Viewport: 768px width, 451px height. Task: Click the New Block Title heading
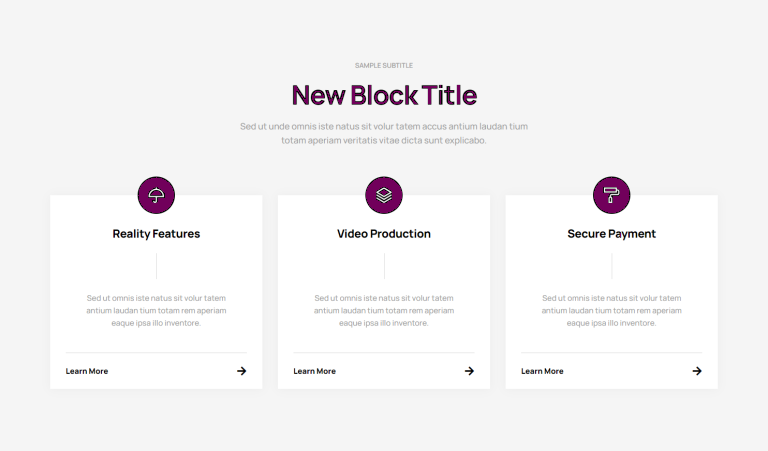pyautogui.click(x=384, y=95)
